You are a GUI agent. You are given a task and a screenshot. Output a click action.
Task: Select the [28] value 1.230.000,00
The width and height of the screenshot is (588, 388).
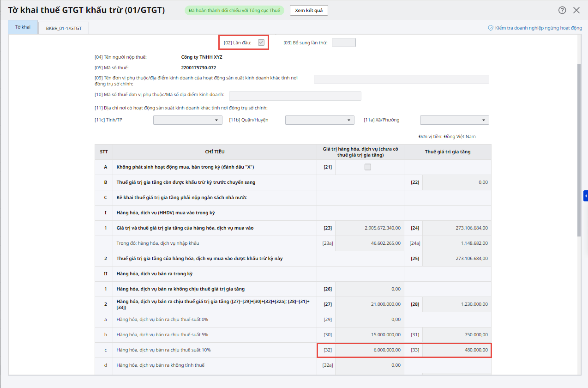(x=457, y=304)
